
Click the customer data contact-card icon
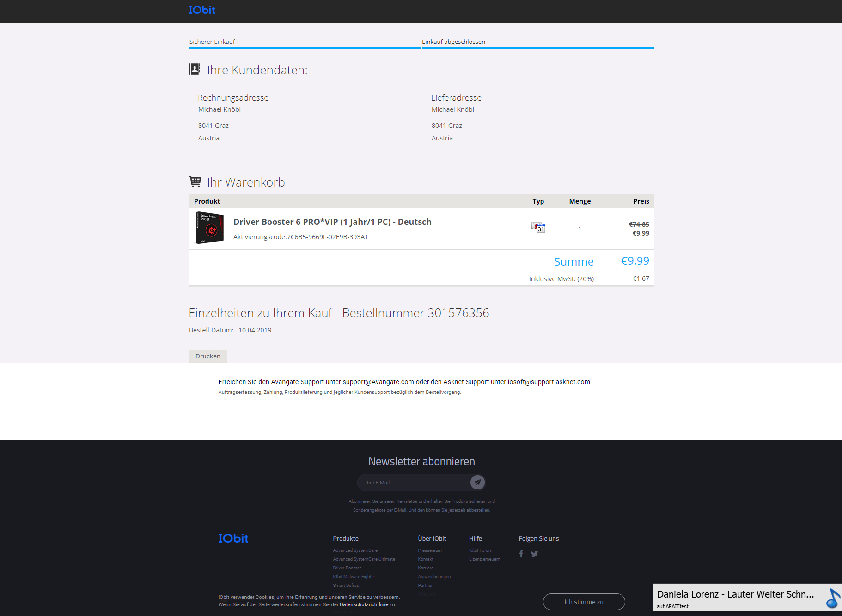195,69
